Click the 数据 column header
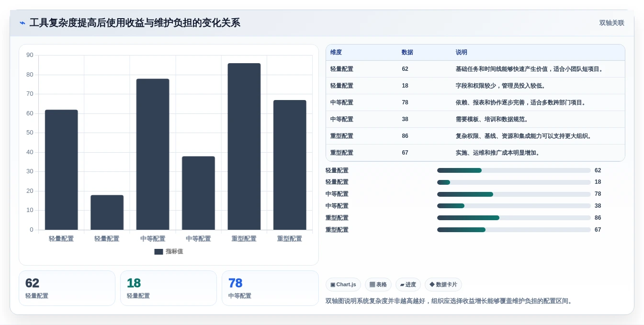 (x=407, y=52)
